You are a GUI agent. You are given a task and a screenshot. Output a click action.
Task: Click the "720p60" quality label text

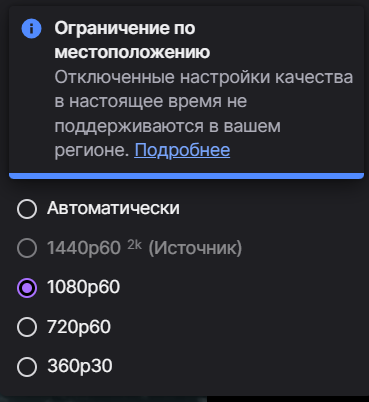click(x=79, y=327)
